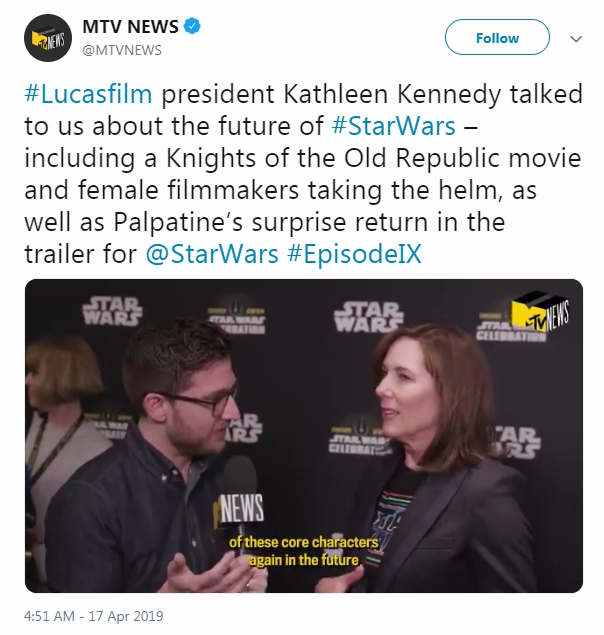Click the MTV NEWS display name
The width and height of the screenshot is (604, 635).
point(130,27)
